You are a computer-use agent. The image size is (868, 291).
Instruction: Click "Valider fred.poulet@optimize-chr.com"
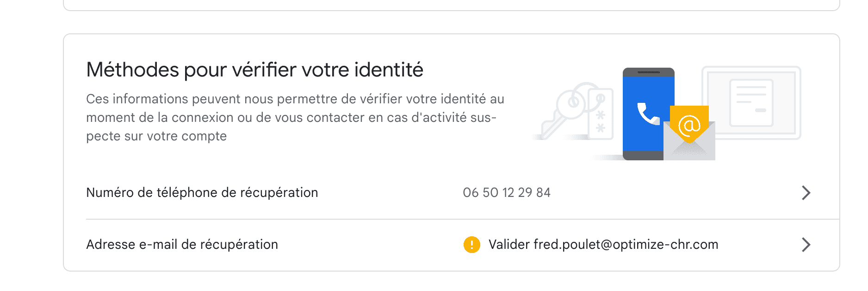point(603,245)
